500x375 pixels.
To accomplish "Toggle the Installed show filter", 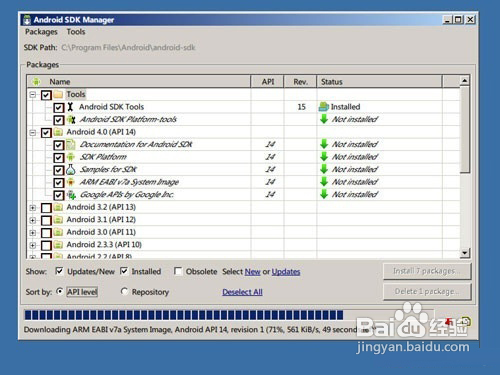I will 124,271.
